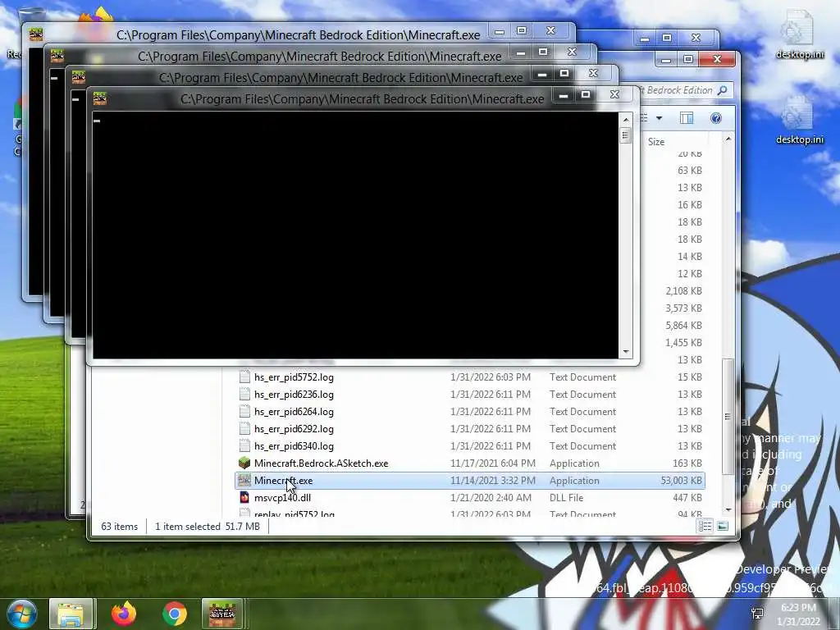Screen dimensions: 840x630
Task: Click the Minecraft.exe file icon
Action: pos(244,480)
